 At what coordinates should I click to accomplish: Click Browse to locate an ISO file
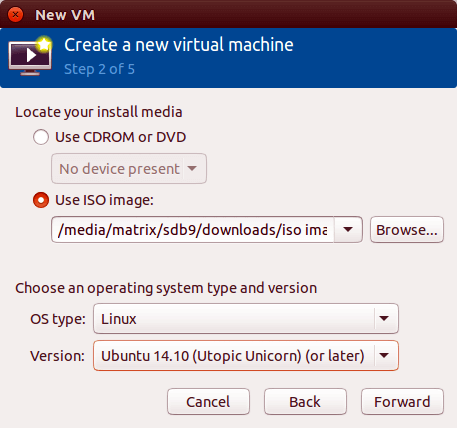click(x=407, y=230)
